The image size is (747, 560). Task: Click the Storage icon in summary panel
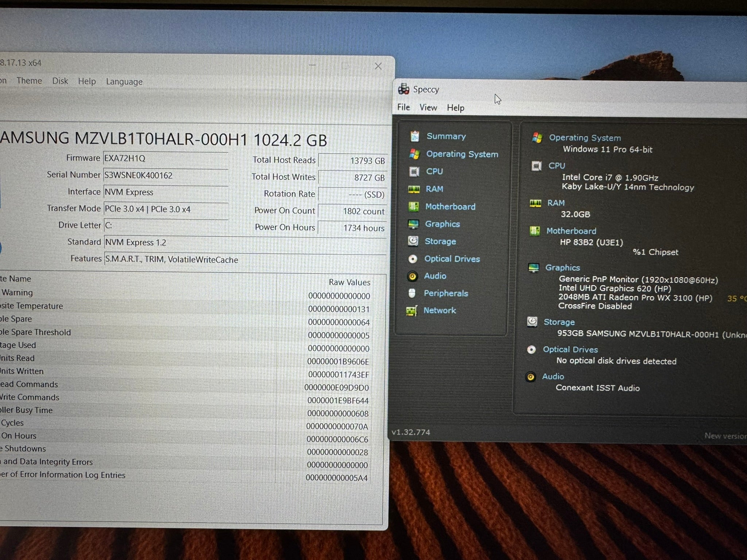coord(532,322)
